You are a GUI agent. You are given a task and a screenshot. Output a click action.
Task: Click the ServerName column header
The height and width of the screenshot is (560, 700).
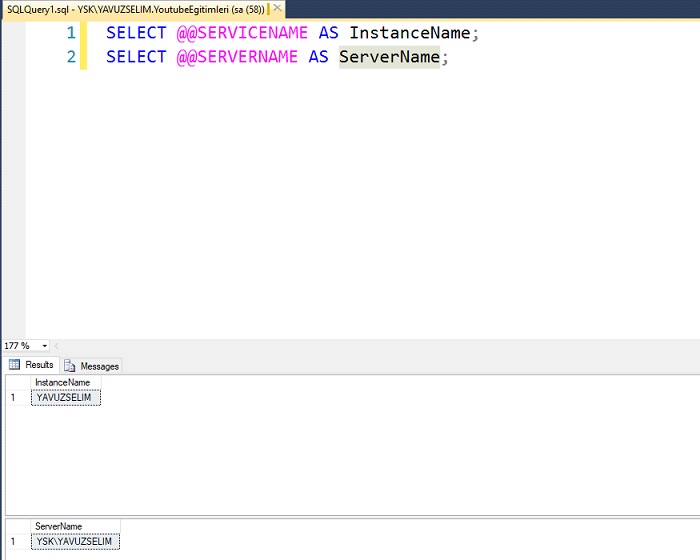pyautogui.click(x=75, y=527)
